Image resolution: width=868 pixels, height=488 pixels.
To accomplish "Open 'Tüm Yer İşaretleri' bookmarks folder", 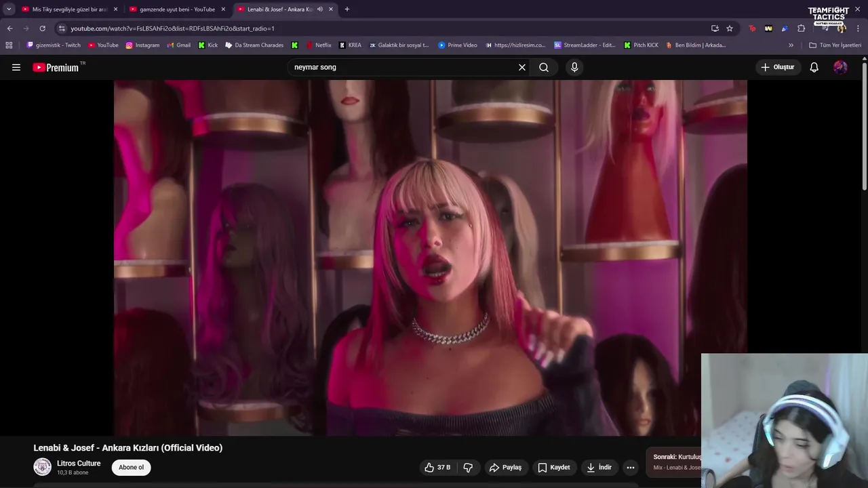I will tap(835, 45).
